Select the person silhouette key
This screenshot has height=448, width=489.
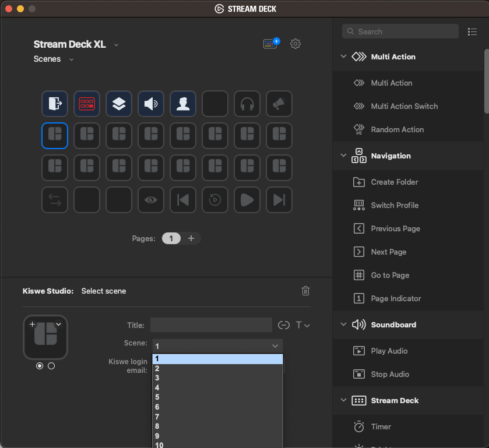pos(183,104)
